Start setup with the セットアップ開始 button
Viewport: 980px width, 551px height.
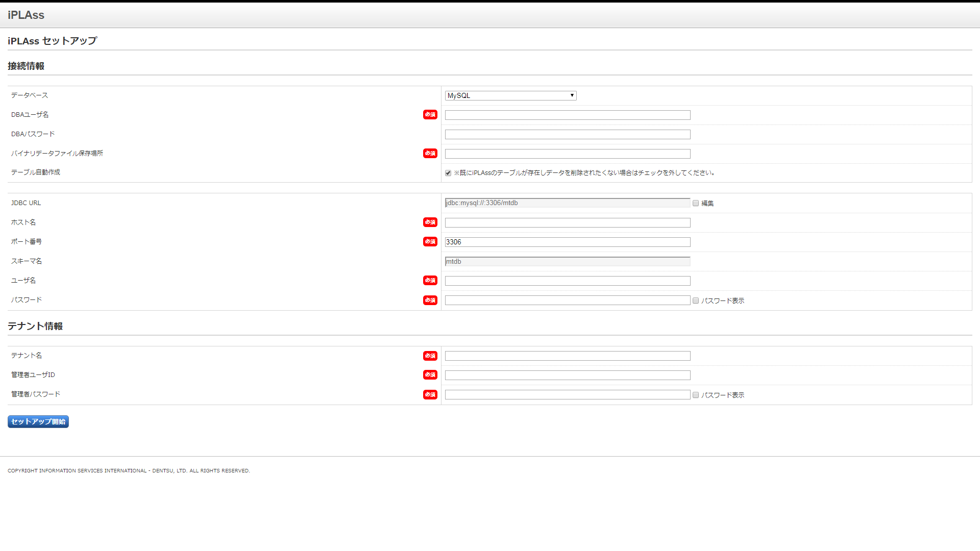tap(38, 421)
